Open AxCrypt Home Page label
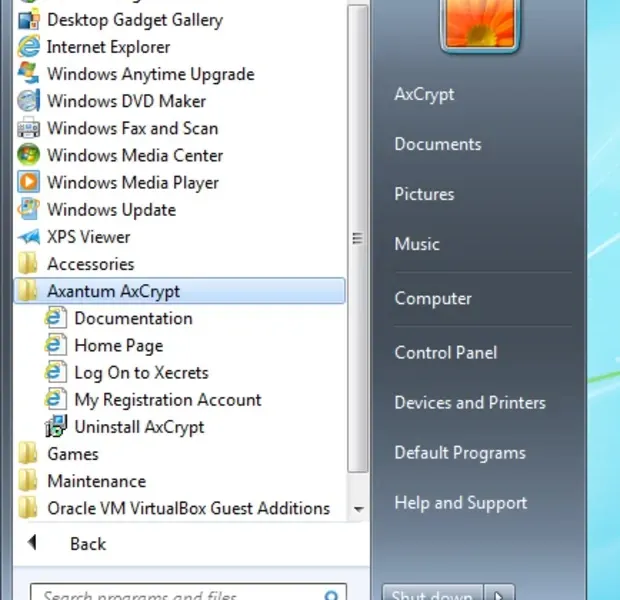 pyautogui.click(x=119, y=346)
